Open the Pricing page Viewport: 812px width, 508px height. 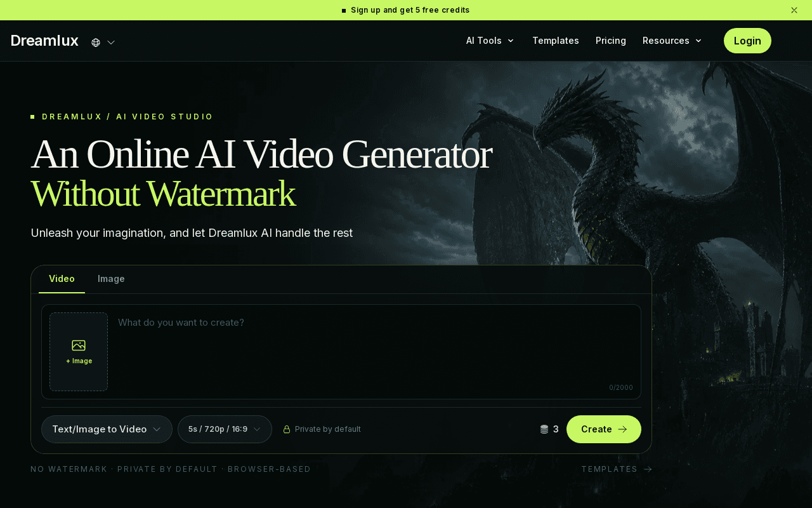(x=611, y=41)
